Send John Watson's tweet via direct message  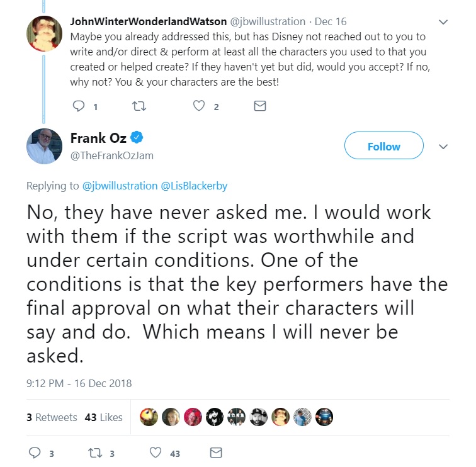259,106
